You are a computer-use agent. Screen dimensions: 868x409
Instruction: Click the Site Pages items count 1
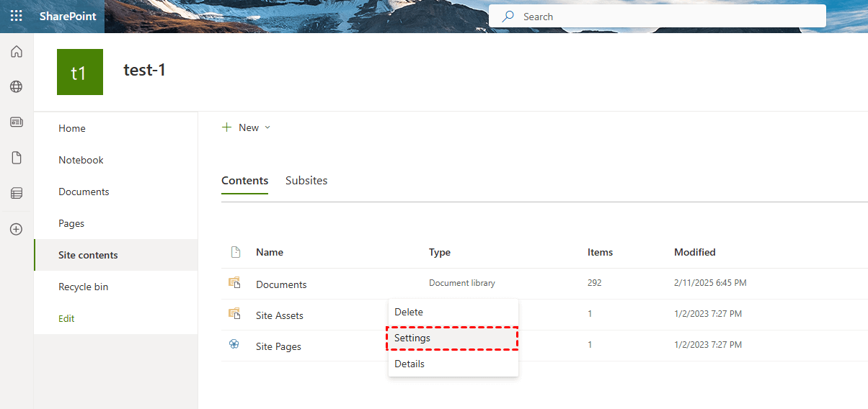click(590, 345)
